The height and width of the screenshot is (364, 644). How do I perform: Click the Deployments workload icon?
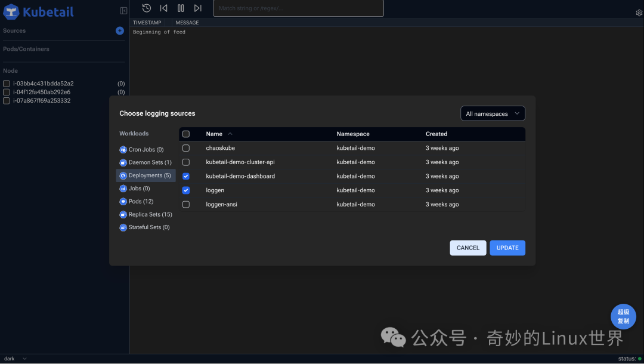(x=123, y=175)
